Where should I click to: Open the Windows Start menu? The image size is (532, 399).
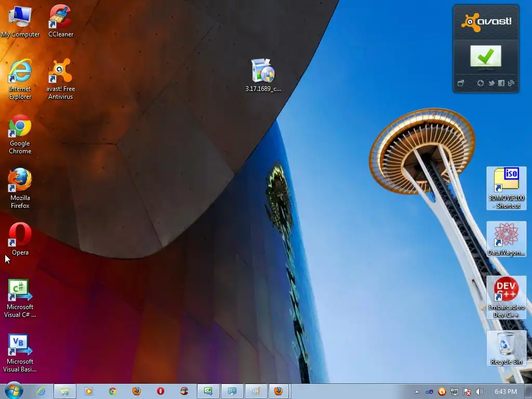pyautogui.click(x=14, y=391)
